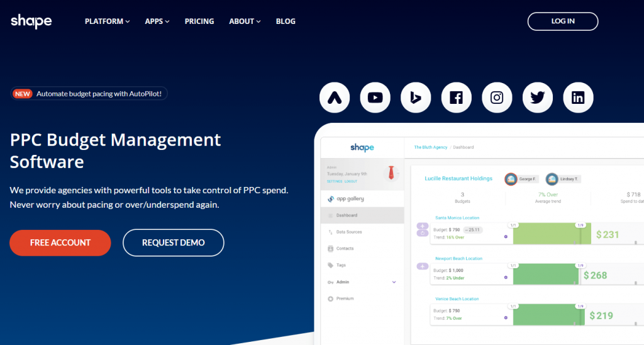Screen dimensions: 644x345
Task: Click the Bing round icon
Action: click(416, 98)
